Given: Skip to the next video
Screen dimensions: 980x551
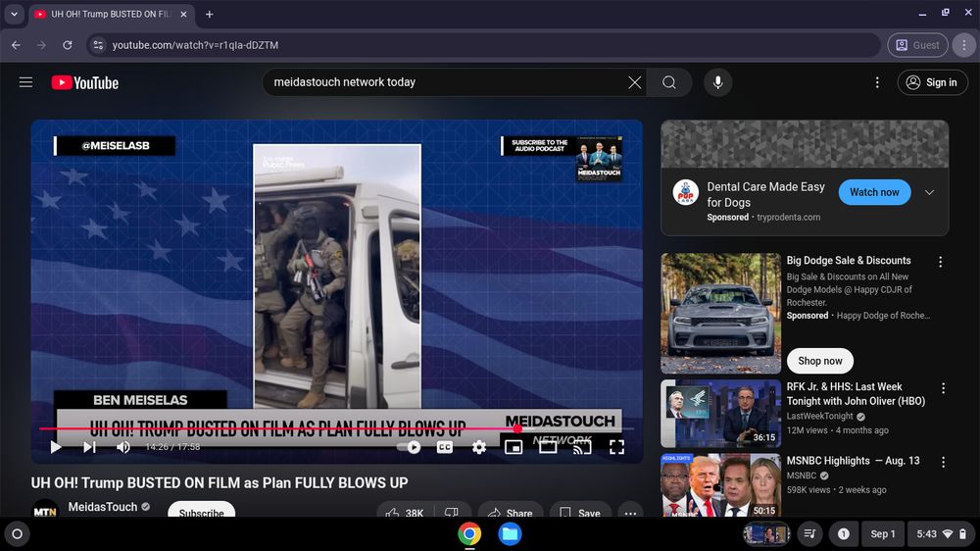Looking at the screenshot, I should point(89,446).
